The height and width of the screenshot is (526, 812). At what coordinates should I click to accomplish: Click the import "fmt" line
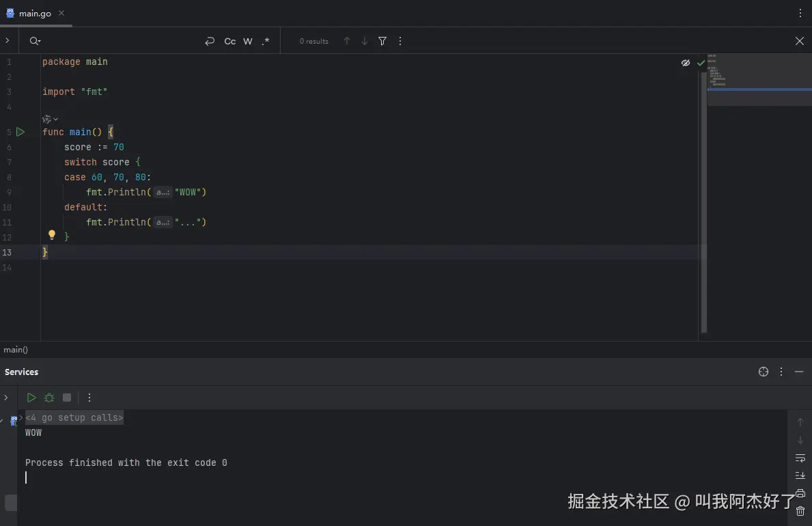click(75, 92)
